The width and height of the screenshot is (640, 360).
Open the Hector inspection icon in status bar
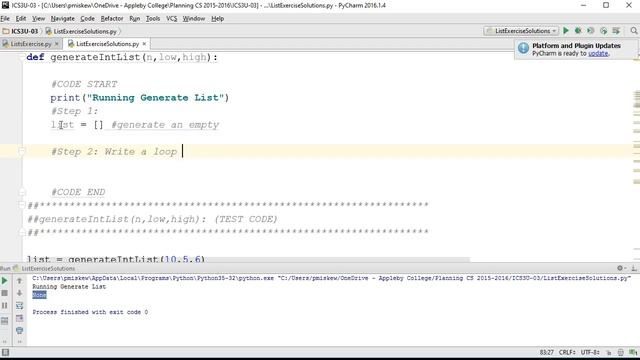[x=621, y=352]
